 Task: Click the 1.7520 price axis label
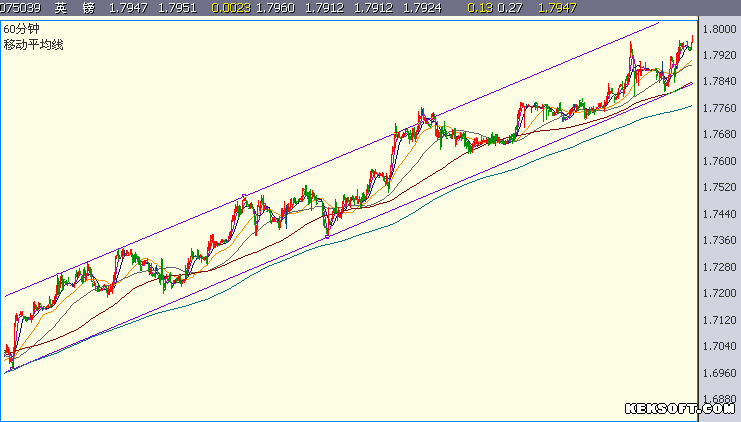pyautogui.click(x=719, y=188)
